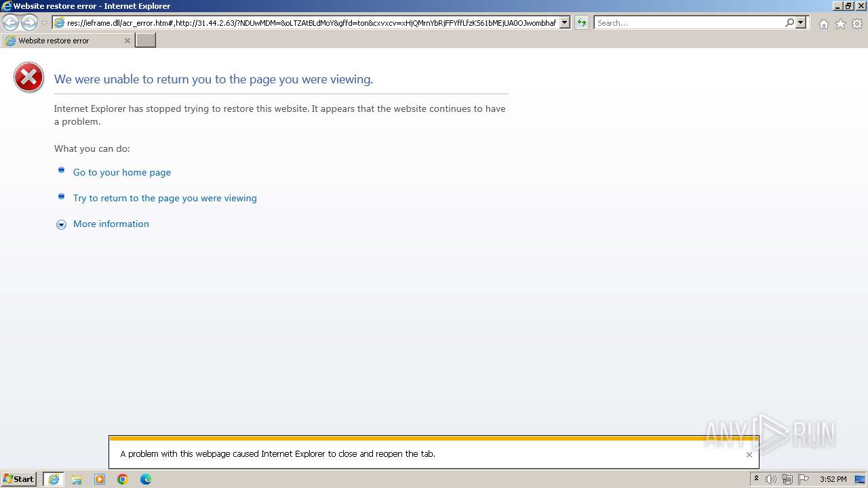Open the Home page icon
This screenshot has height=488, width=868.
click(823, 24)
